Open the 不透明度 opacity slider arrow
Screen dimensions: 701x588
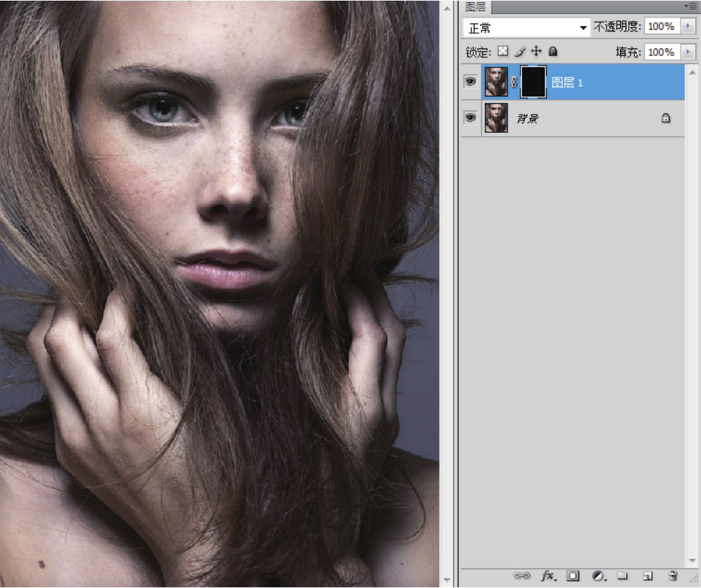click(x=688, y=26)
